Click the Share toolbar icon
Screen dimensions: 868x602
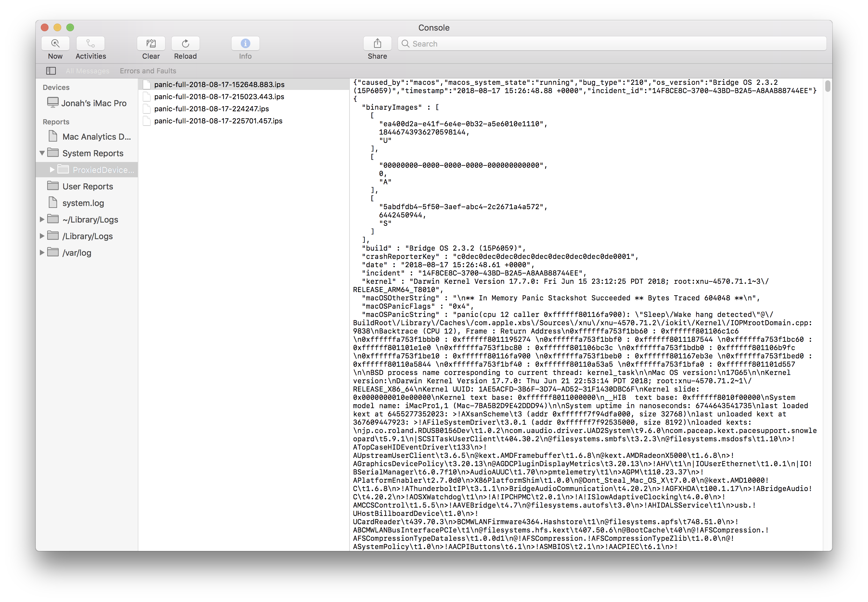(x=377, y=44)
